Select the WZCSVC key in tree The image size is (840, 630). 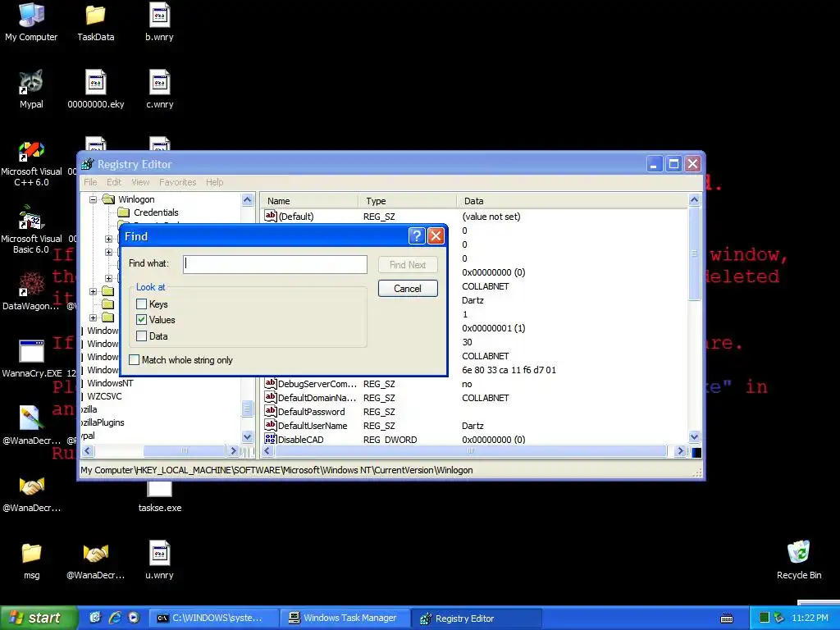104,396
